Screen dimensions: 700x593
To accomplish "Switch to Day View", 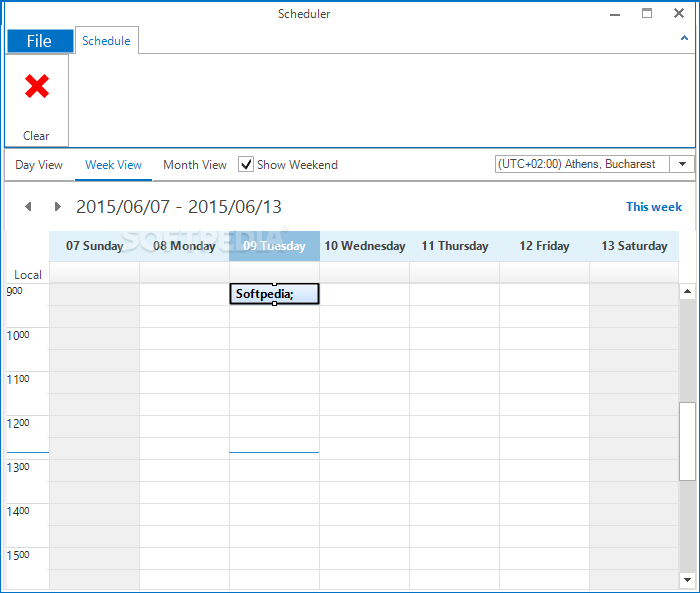I will pyautogui.click(x=39, y=165).
